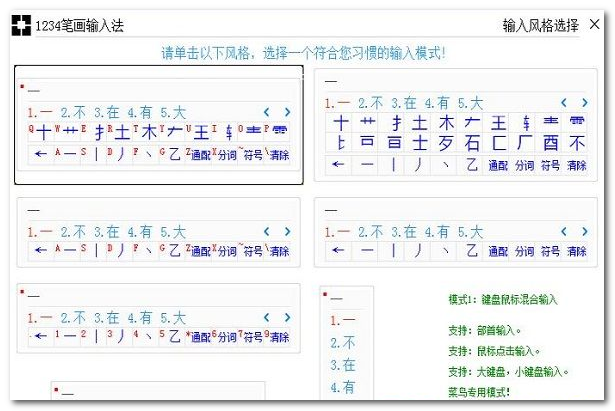Select the A 一 stroke in QWERTY style panel
This screenshot has width=615, height=411.
click(x=67, y=154)
